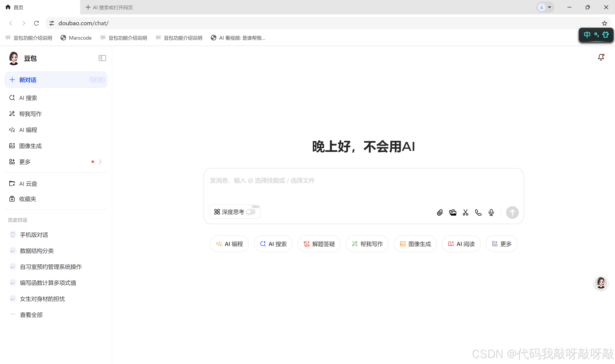Click 查看全部 history link
Screen dimensions: 615x364
[x=31, y=315]
